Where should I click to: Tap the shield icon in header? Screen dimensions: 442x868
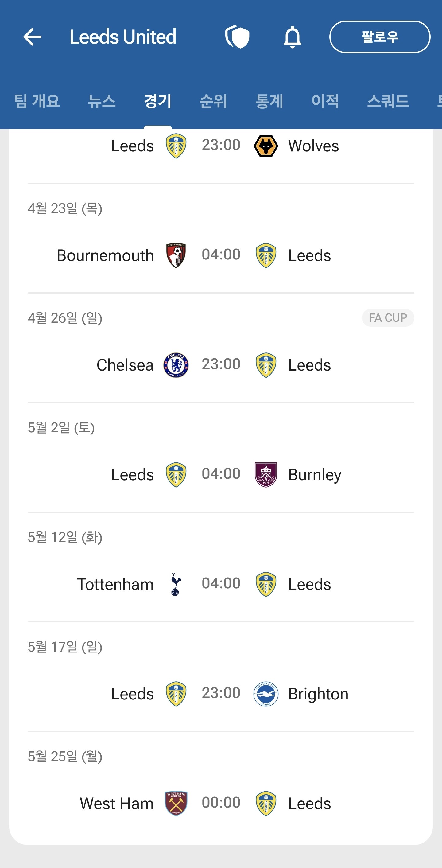point(238,37)
